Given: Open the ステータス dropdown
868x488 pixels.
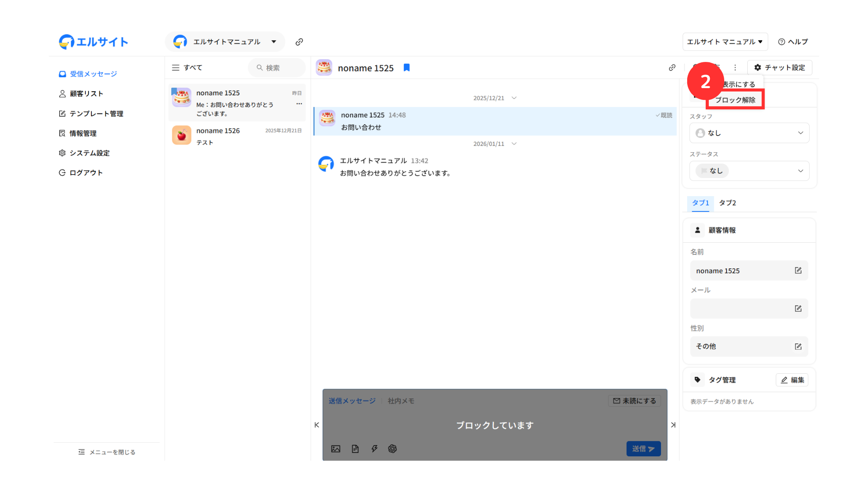Looking at the screenshot, I should [749, 171].
